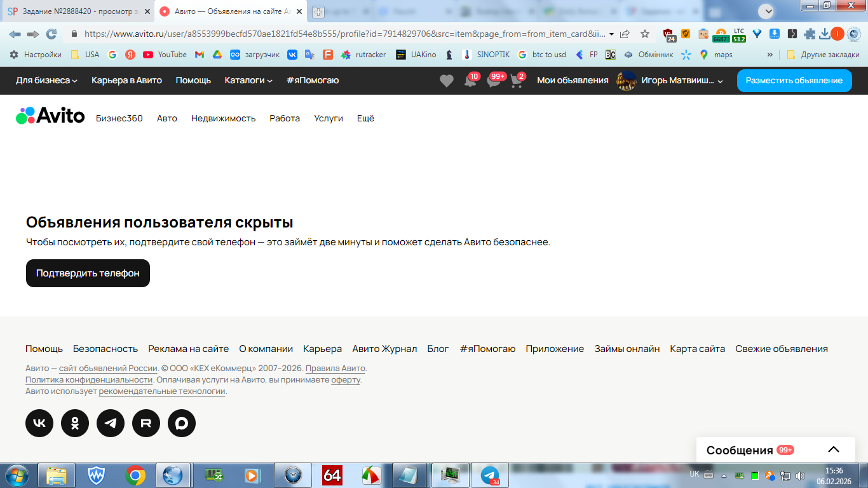Open the Windows Start menu
The width and height of the screenshot is (868, 488).
coord(16,475)
